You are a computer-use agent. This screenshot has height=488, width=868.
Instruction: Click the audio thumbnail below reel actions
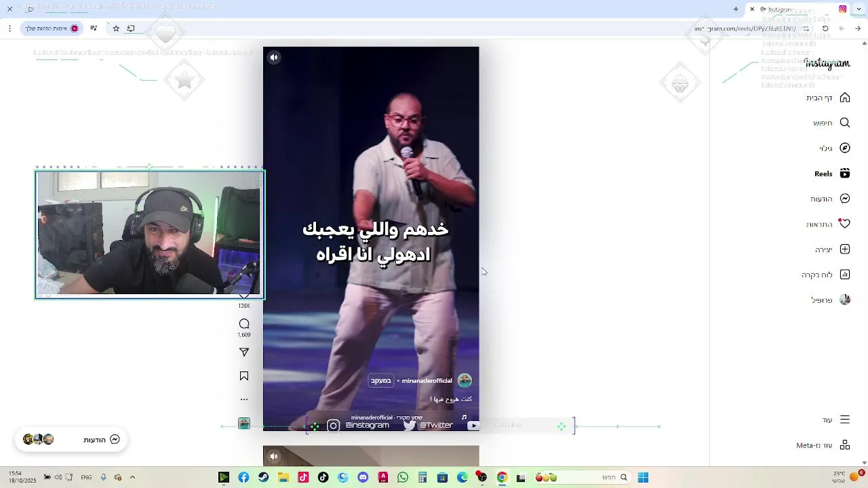(244, 424)
